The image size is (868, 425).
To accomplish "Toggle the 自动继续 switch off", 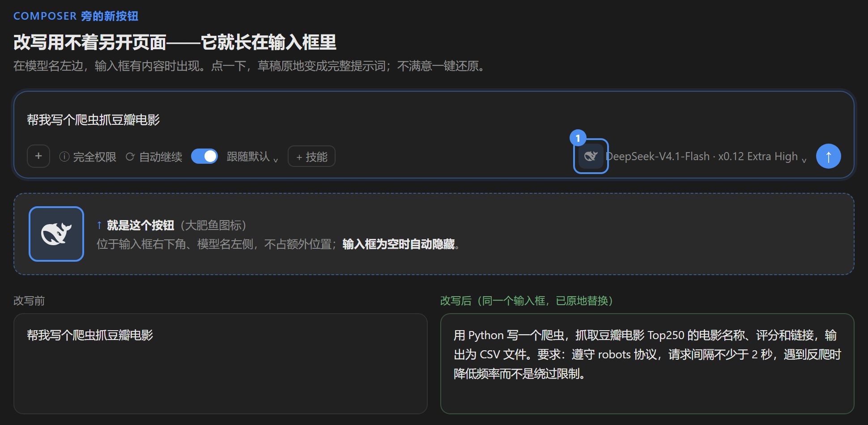I will pos(204,156).
